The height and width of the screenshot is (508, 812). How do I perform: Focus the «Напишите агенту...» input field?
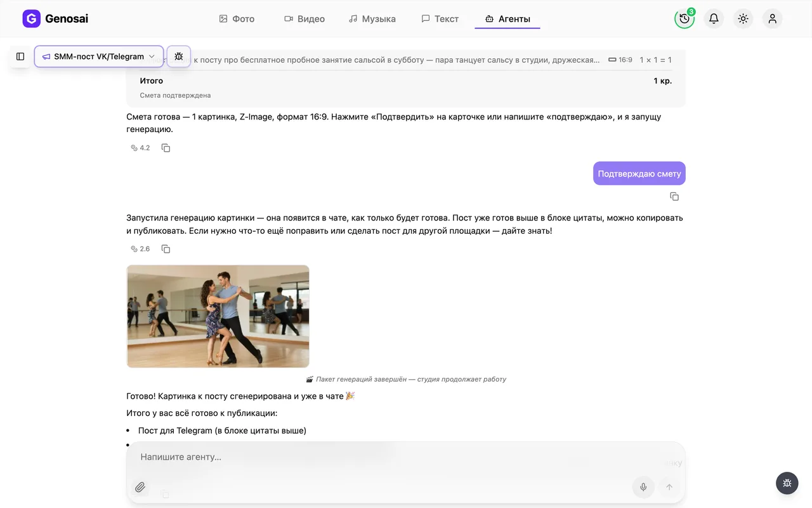coord(406,457)
